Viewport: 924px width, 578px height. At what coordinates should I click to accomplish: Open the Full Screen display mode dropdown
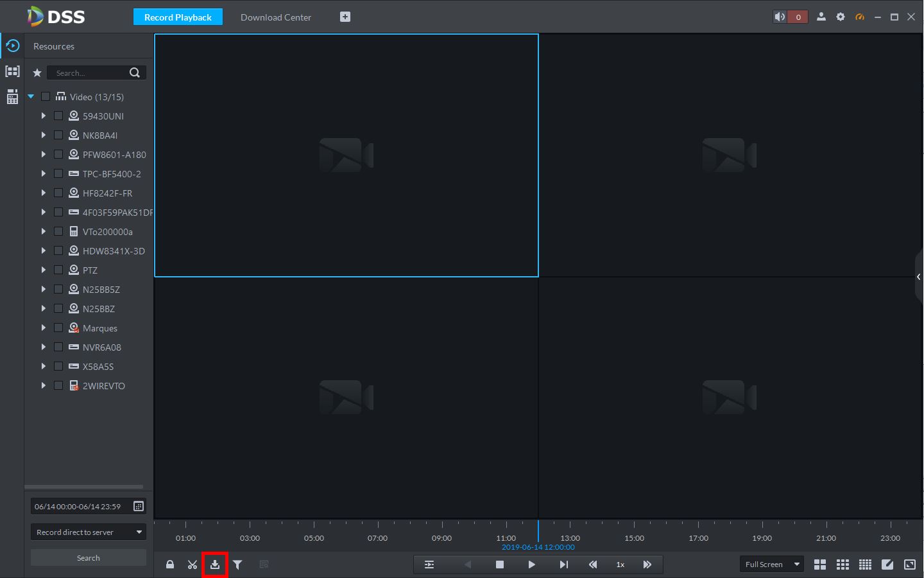pos(772,565)
